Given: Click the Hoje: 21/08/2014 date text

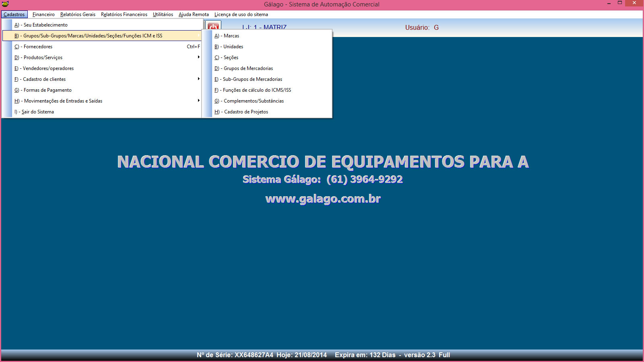Looking at the screenshot, I should [301, 355].
